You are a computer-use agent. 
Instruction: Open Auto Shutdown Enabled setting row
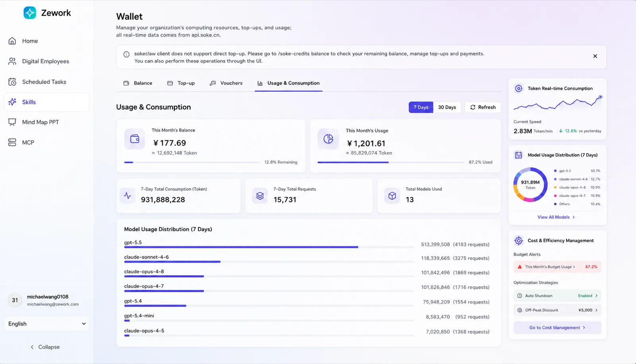(x=557, y=296)
